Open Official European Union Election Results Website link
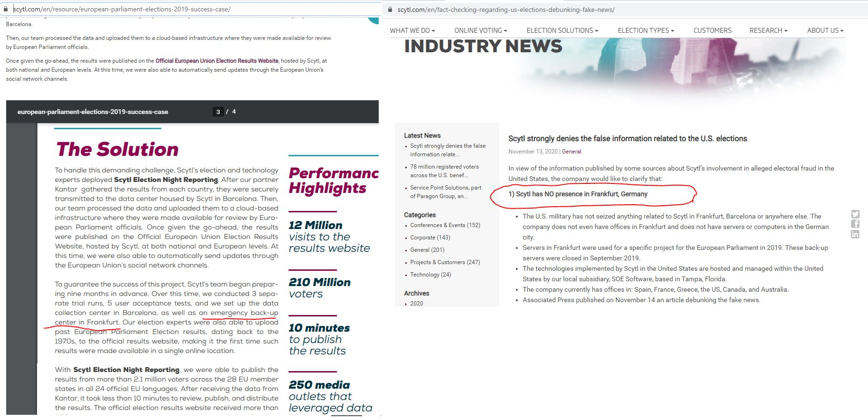The width and height of the screenshot is (868, 420). [x=217, y=61]
